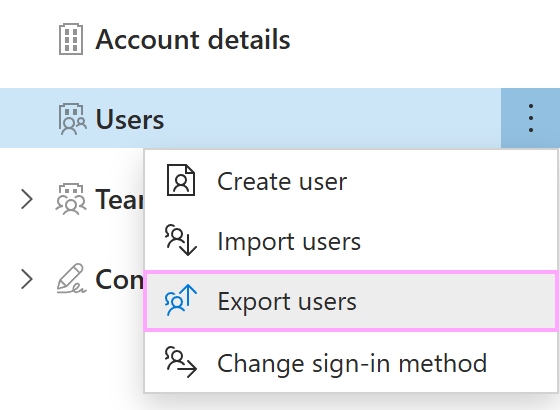Click the Create user document icon
The height and width of the screenshot is (410, 560).
[x=181, y=180]
